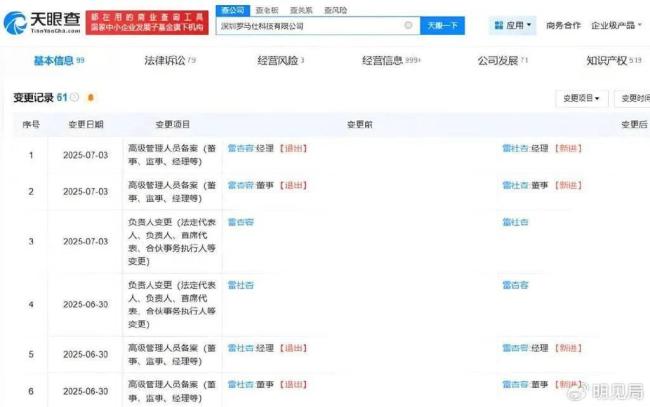Image resolution: width=650 pixels, height=407 pixels.
Task: Select row 2 date 2025-07-03
Action: [x=85, y=191]
